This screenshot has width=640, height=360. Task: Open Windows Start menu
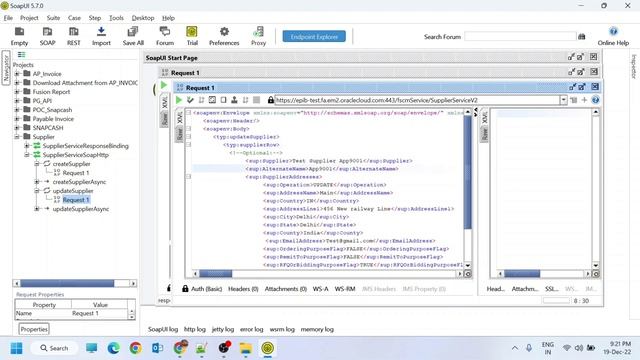point(17,348)
